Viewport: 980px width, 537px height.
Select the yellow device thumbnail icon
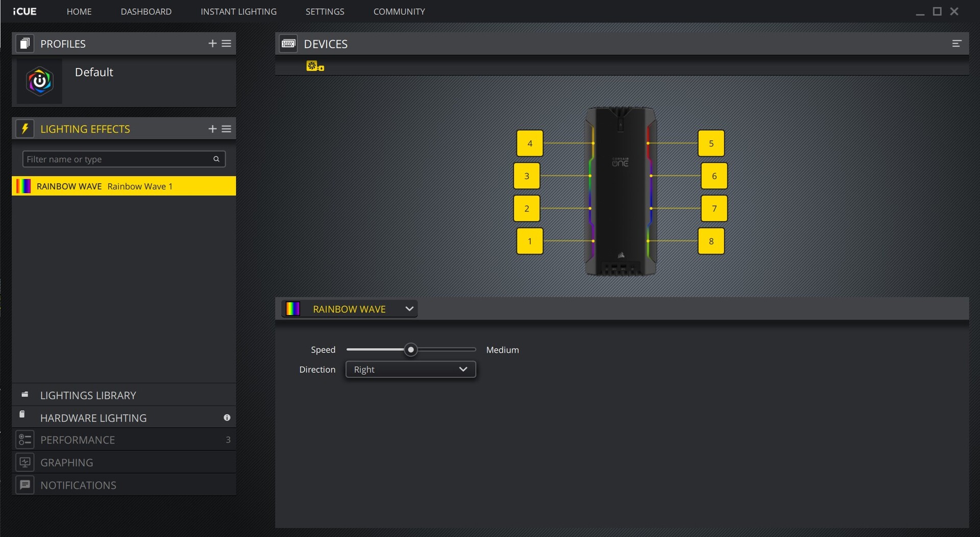(315, 66)
